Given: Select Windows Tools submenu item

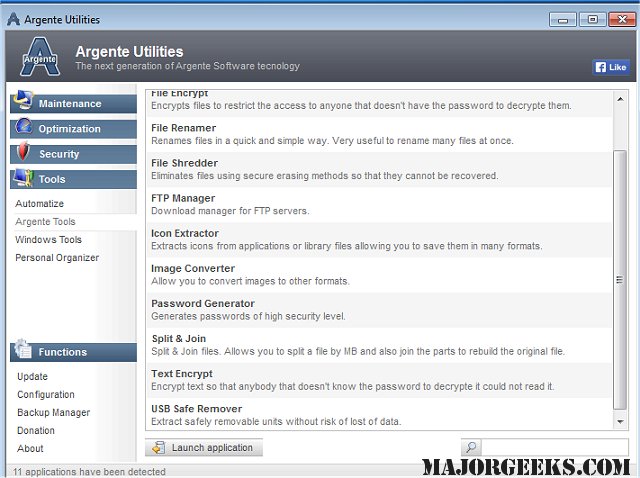Looking at the screenshot, I should point(49,240).
